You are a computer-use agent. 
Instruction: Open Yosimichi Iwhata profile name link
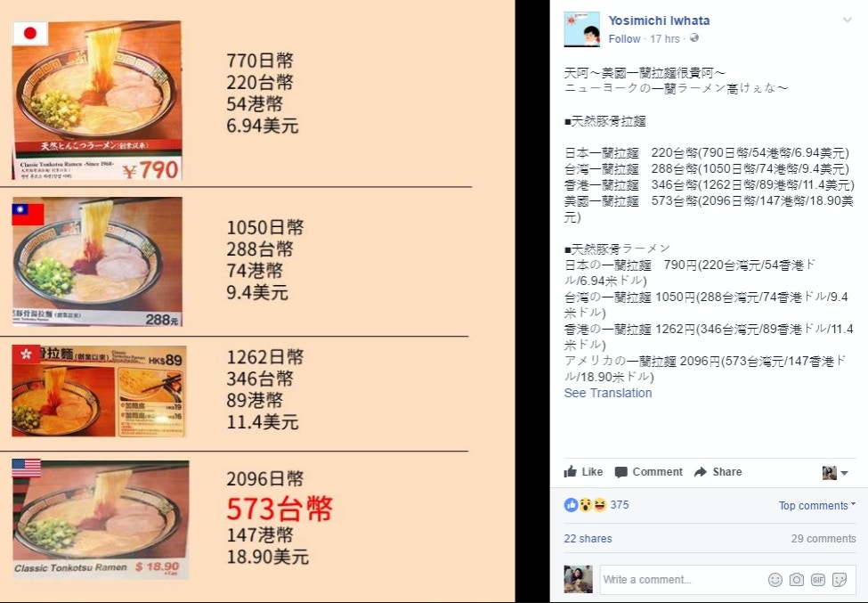point(659,20)
